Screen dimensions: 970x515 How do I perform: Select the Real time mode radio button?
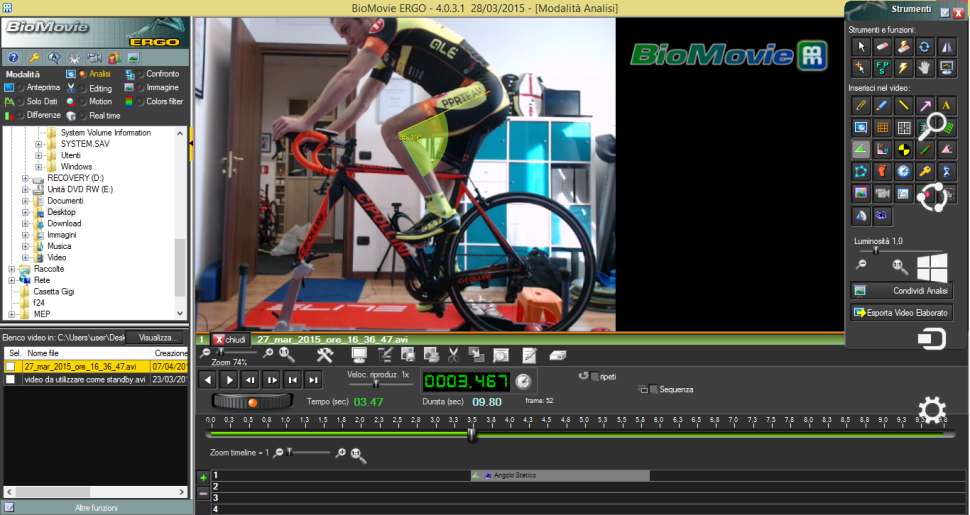point(82,116)
